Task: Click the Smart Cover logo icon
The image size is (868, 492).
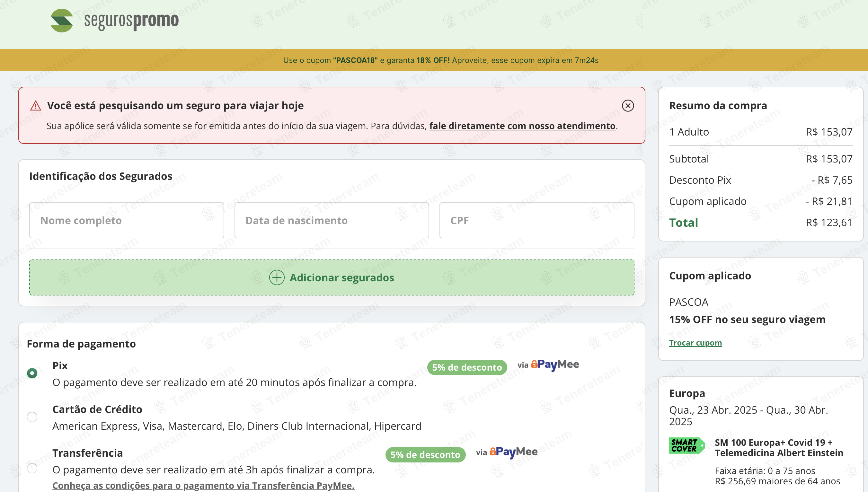Action: pyautogui.click(x=687, y=445)
